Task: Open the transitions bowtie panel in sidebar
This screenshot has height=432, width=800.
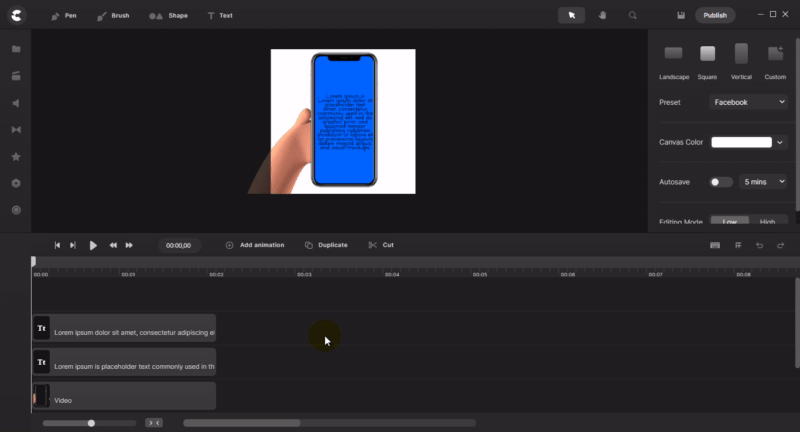Action: pyautogui.click(x=16, y=130)
